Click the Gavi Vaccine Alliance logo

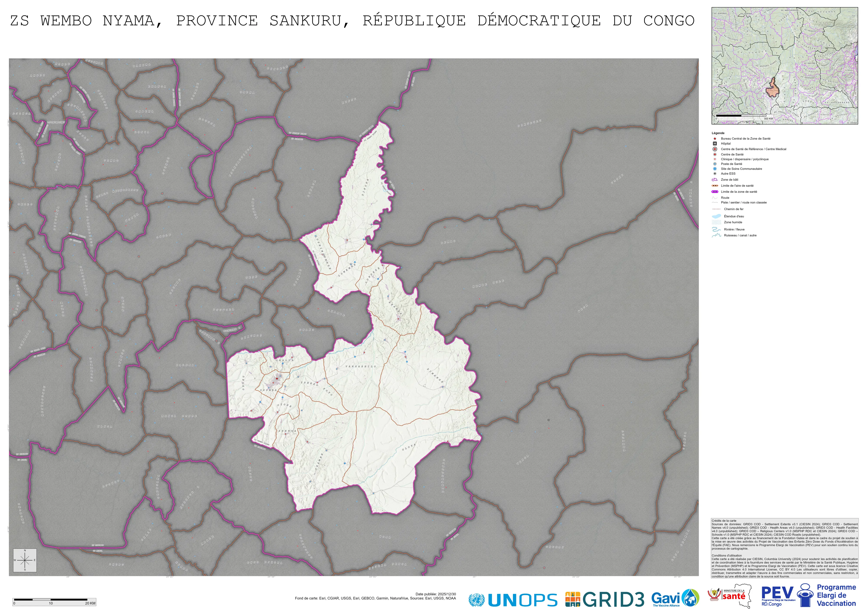tap(675, 598)
